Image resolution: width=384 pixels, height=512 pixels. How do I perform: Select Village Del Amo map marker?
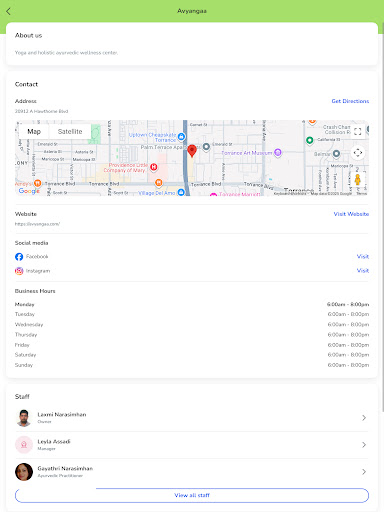click(181, 192)
